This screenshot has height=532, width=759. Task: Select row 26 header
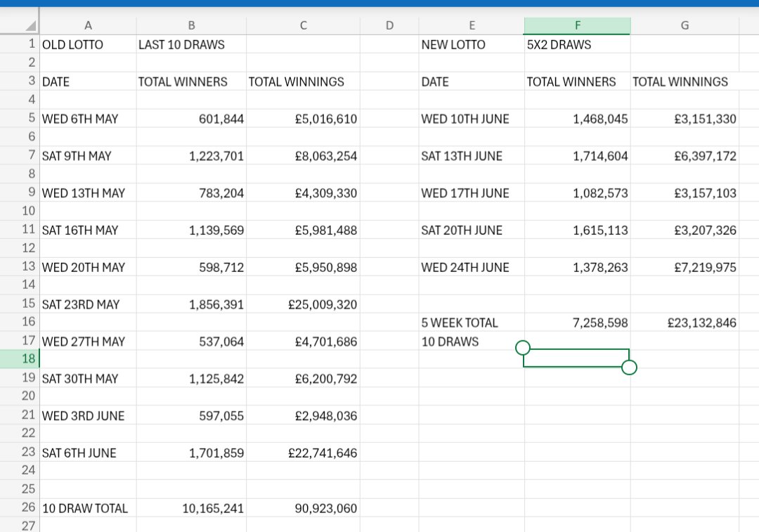(20, 507)
